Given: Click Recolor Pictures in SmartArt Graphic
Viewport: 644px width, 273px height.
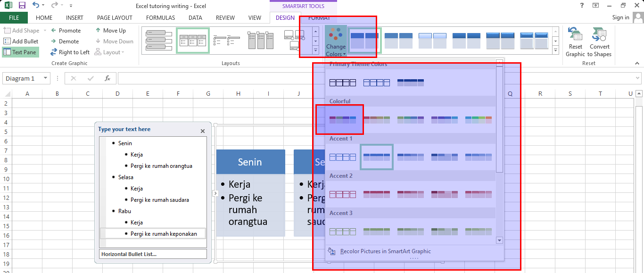Looking at the screenshot, I should (x=385, y=251).
